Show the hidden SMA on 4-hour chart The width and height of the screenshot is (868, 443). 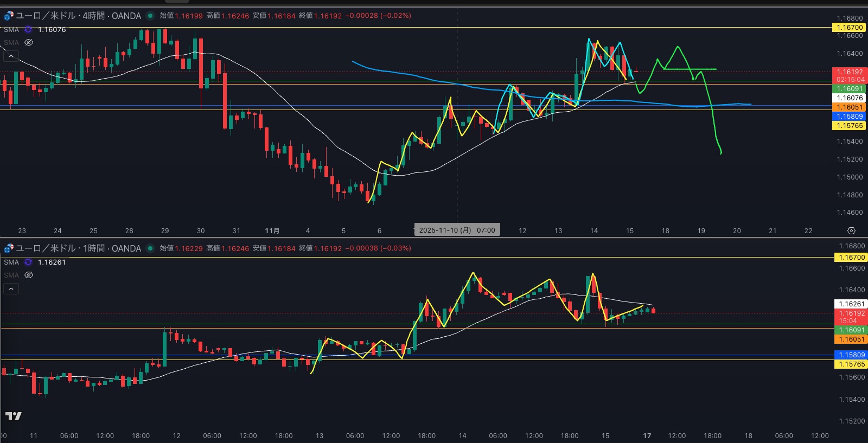tap(29, 42)
